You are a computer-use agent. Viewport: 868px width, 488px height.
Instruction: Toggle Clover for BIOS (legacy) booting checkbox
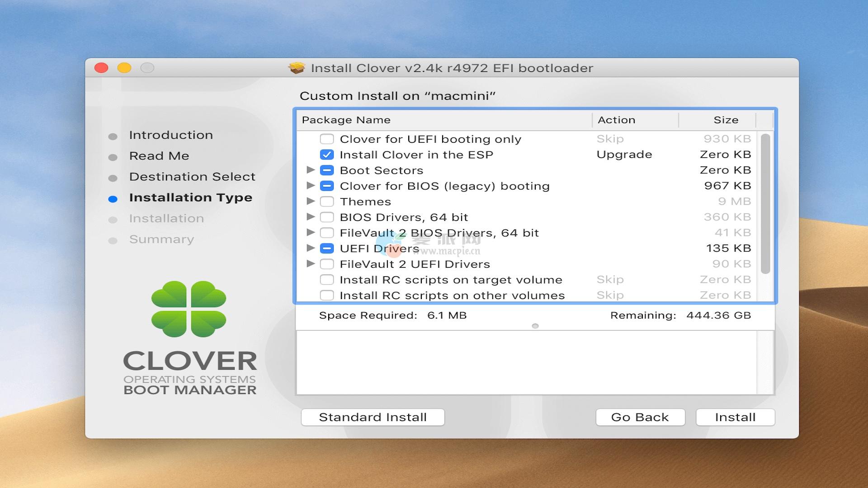pyautogui.click(x=327, y=186)
